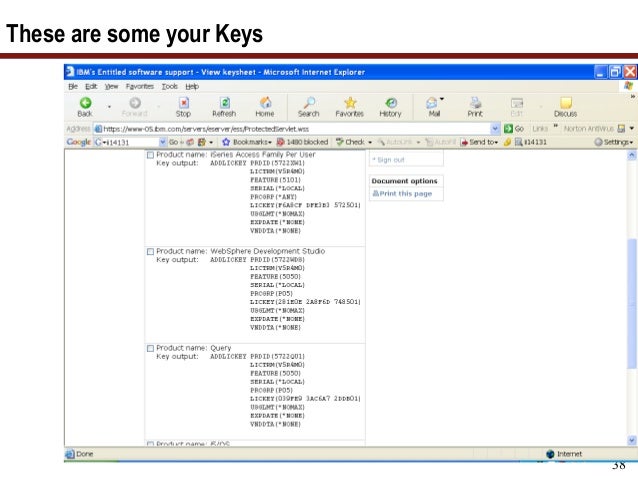This screenshot has width=638, height=479.
Task: Click the highlighter icon in Google toolbar
Action: [x=507, y=142]
